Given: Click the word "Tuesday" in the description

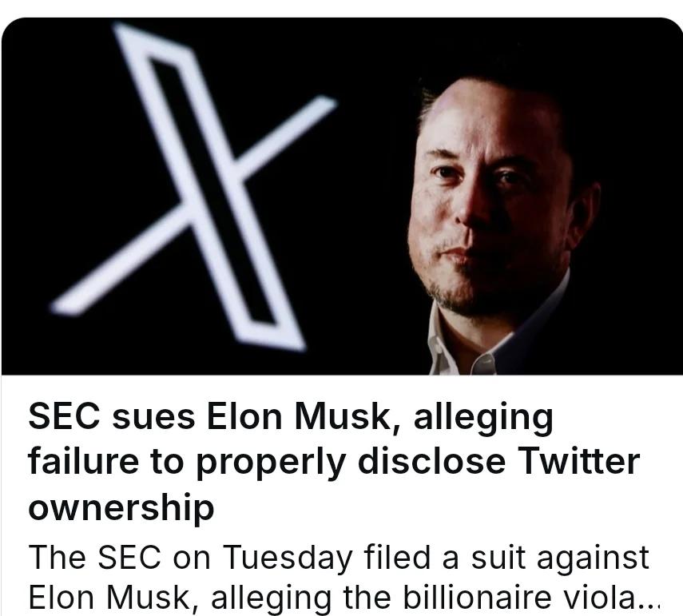Looking at the screenshot, I should point(288,558).
